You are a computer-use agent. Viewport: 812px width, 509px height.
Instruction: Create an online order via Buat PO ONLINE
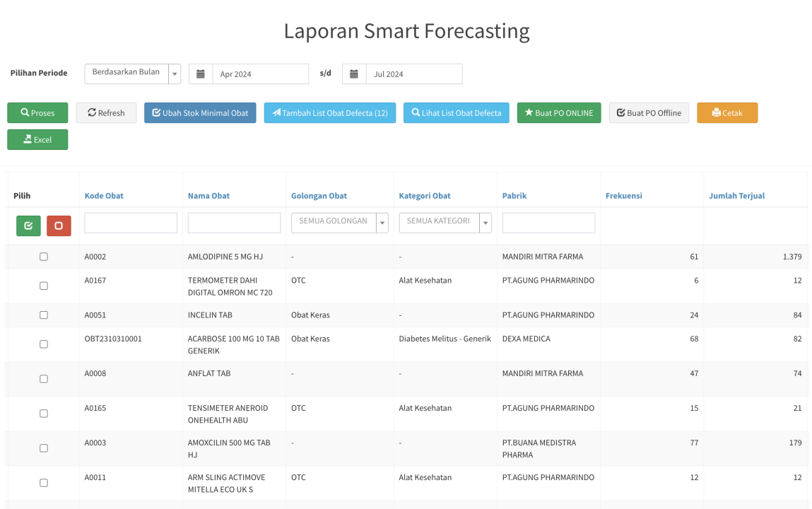tap(558, 113)
